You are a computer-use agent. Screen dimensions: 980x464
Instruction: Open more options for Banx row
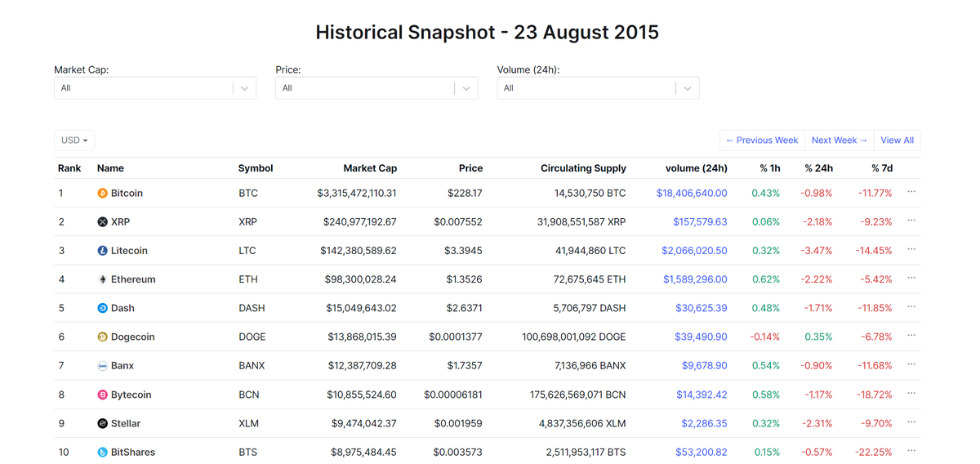[911, 364]
